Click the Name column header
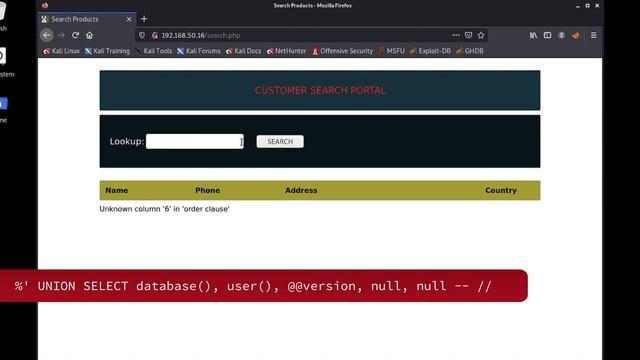This screenshot has height=360, width=640. (117, 190)
